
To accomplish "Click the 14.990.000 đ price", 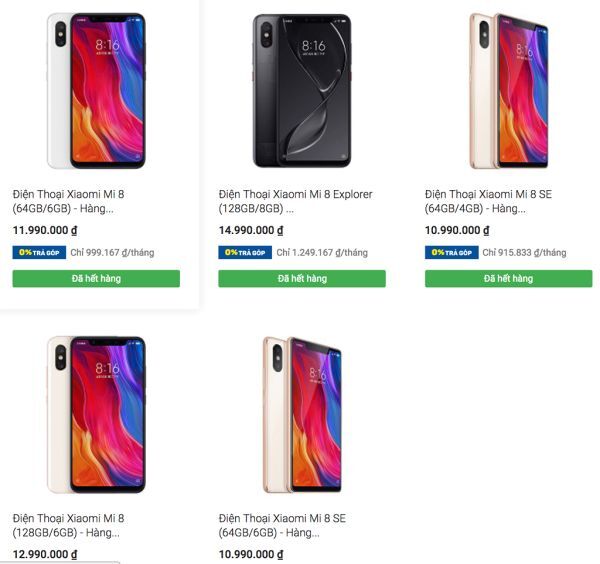I will tap(251, 230).
